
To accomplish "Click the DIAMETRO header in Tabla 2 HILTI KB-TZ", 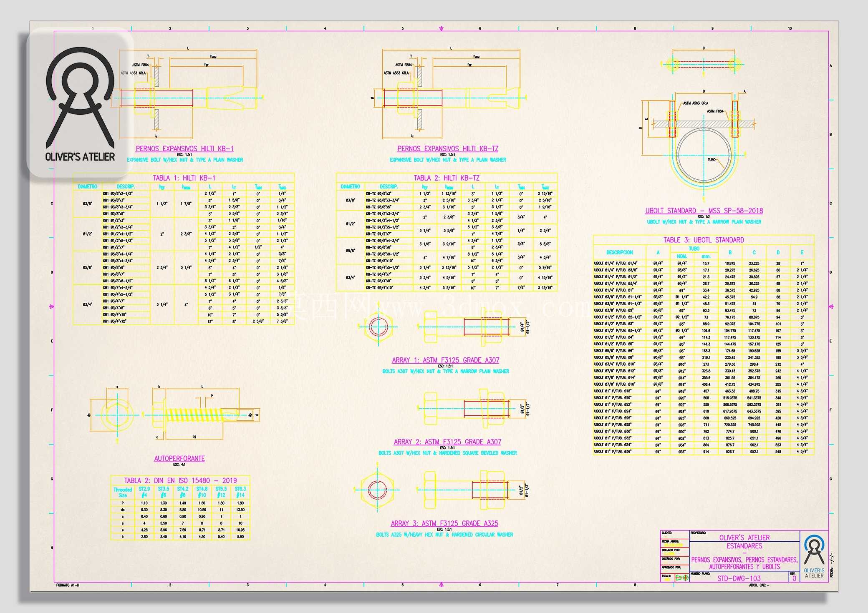I will click(x=351, y=186).
